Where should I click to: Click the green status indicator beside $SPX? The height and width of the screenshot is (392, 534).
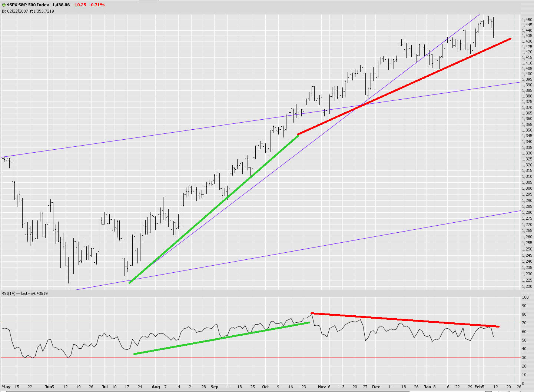click(x=3, y=5)
